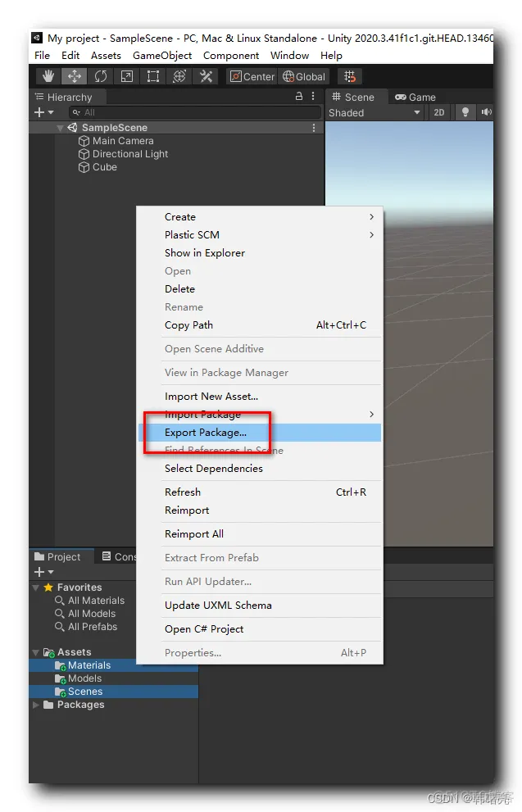Select the Rotate tool
The width and height of the screenshot is (522, 812).
coord(101,77)
